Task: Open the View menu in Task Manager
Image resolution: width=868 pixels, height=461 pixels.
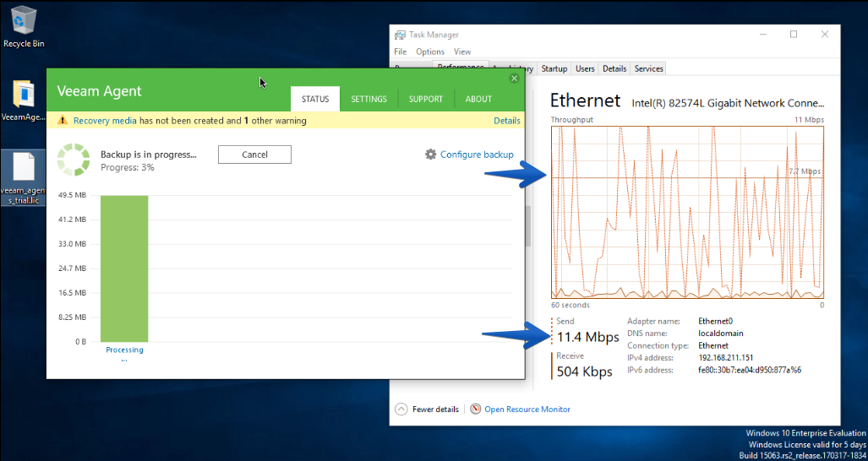Action: [x=462, y=52]
